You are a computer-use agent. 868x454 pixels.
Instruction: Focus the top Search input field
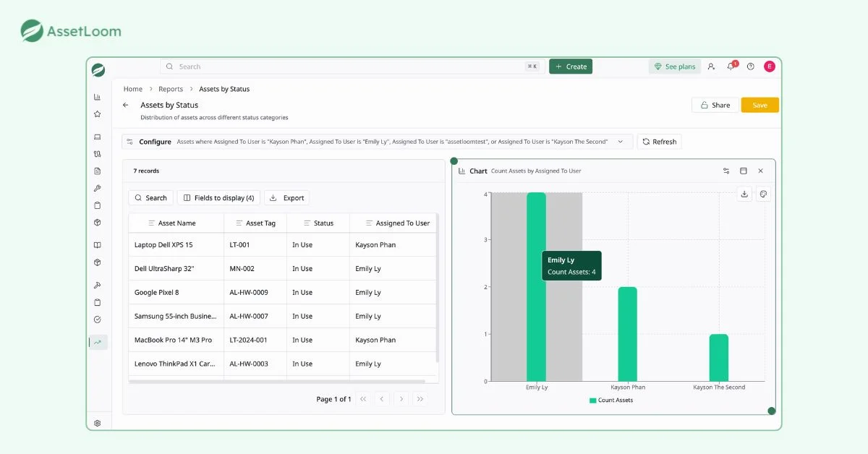[x=352, y=67]
